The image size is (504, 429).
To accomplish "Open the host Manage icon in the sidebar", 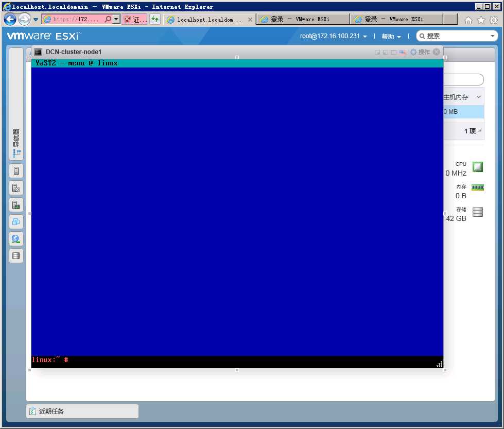I will point(16,188).
